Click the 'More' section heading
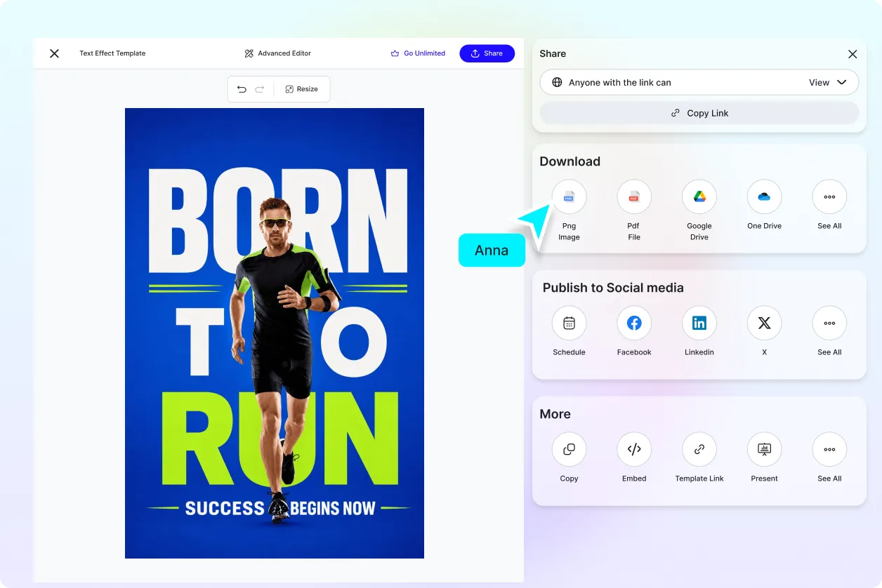This screenshot has width=882, height=588. tap(555, 414)
